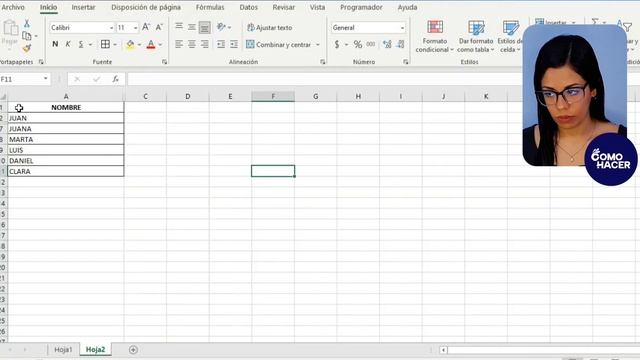Open the font size 11 dropdown

tap(136, 28)
